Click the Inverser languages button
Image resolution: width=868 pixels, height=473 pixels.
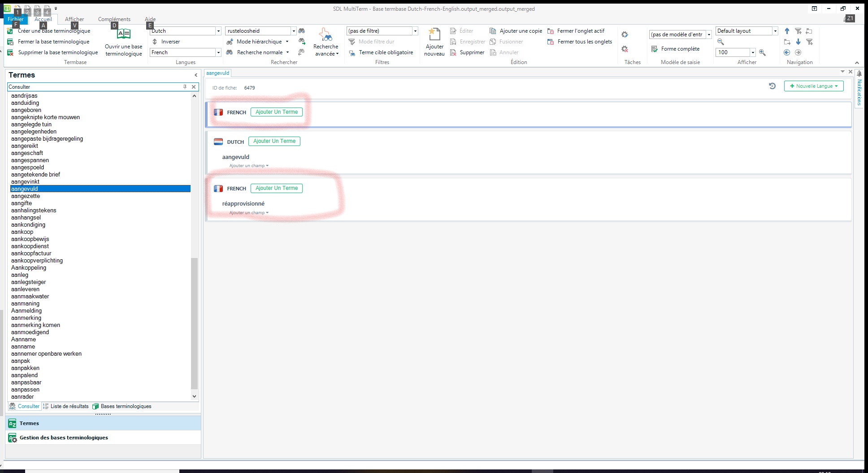[x=166, y=42]
